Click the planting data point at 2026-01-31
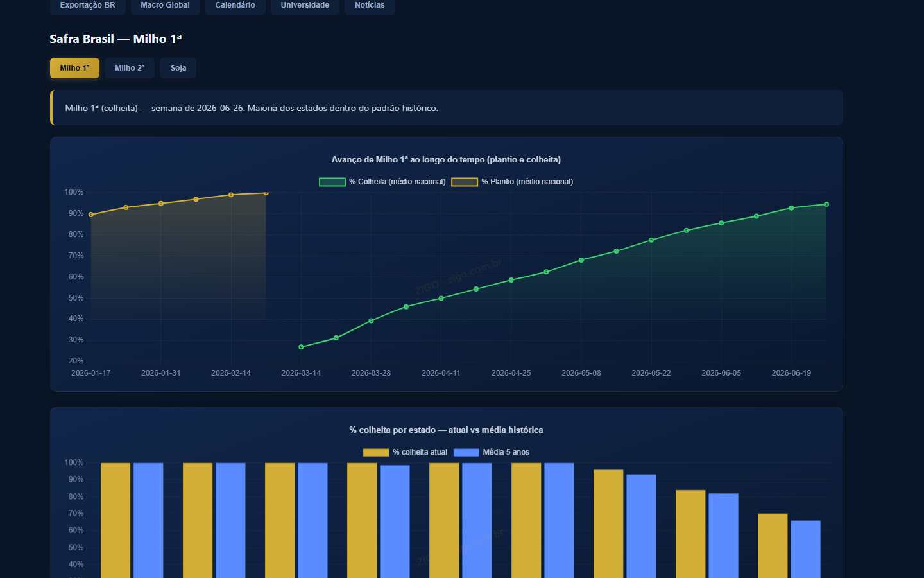 (161, 204)
